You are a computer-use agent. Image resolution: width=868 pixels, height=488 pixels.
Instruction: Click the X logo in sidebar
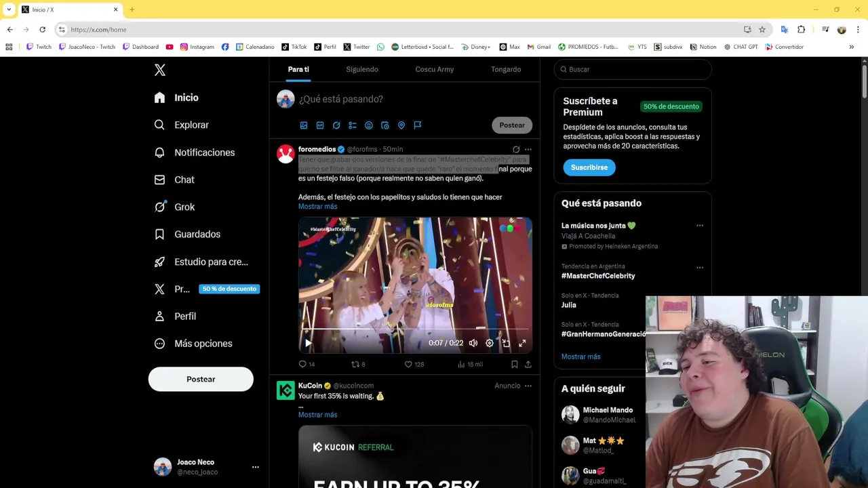tap(159, 70)
